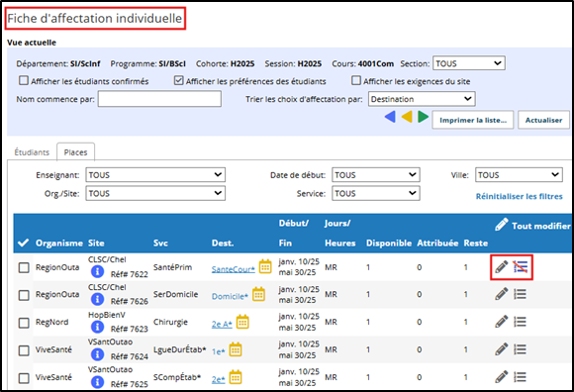This screenshot has width=574, height=392.
Task: Edit the Chirurgie row with pencil icon
Action: click(x=501, y=322)
